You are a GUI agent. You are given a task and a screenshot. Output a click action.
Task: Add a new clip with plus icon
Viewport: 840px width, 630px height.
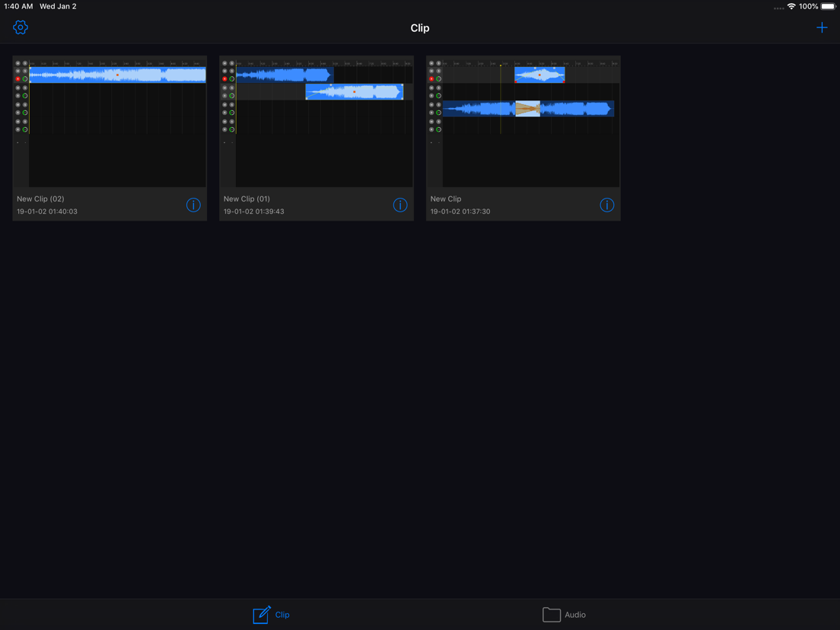(822, 27)
